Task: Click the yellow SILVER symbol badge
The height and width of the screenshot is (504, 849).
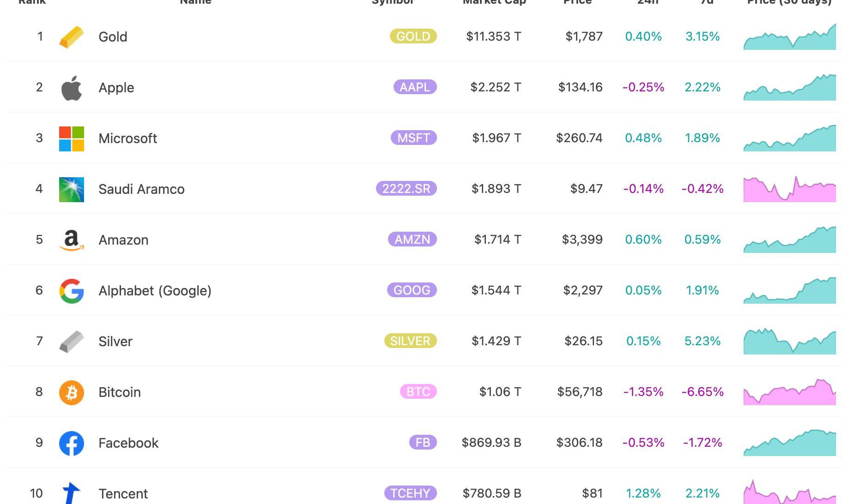Action: pos(410,341)
